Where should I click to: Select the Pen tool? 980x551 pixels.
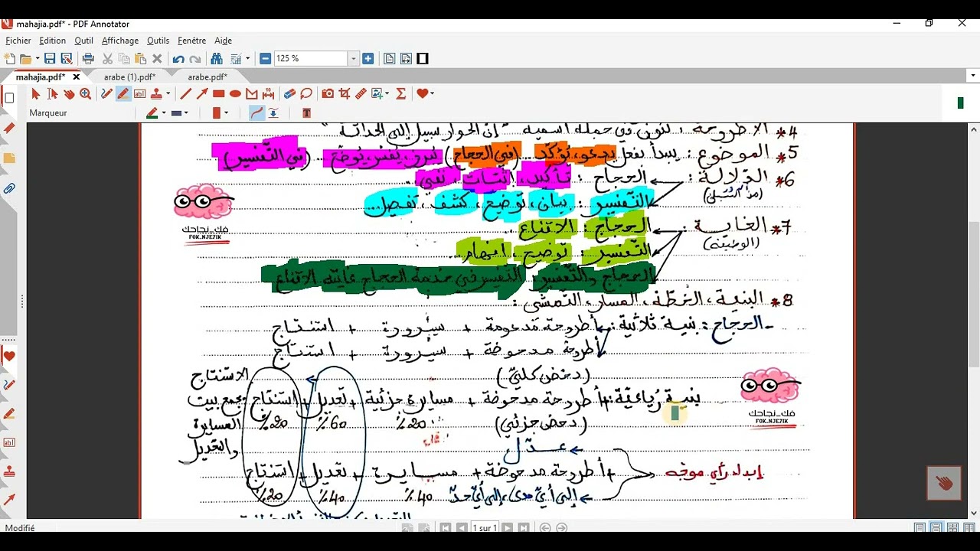click(x=106, y=93)
